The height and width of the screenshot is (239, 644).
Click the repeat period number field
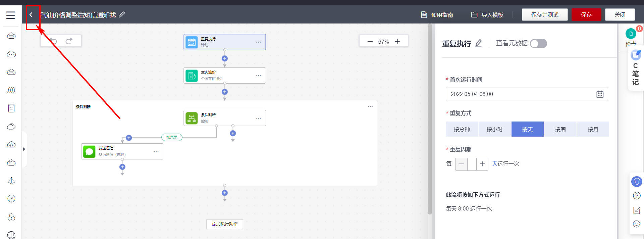pos(472,164)
